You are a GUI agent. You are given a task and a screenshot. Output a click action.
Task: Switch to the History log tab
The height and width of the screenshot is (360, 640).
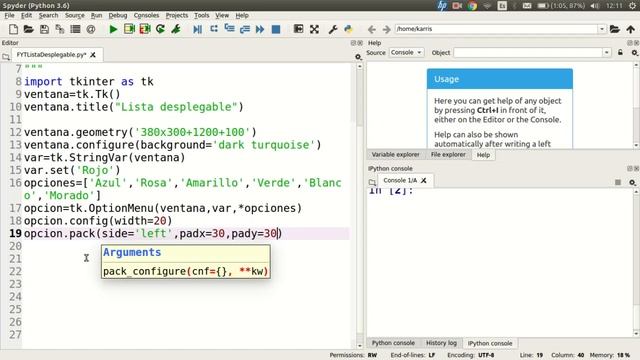pyautogui.click(x=441, y=343)
